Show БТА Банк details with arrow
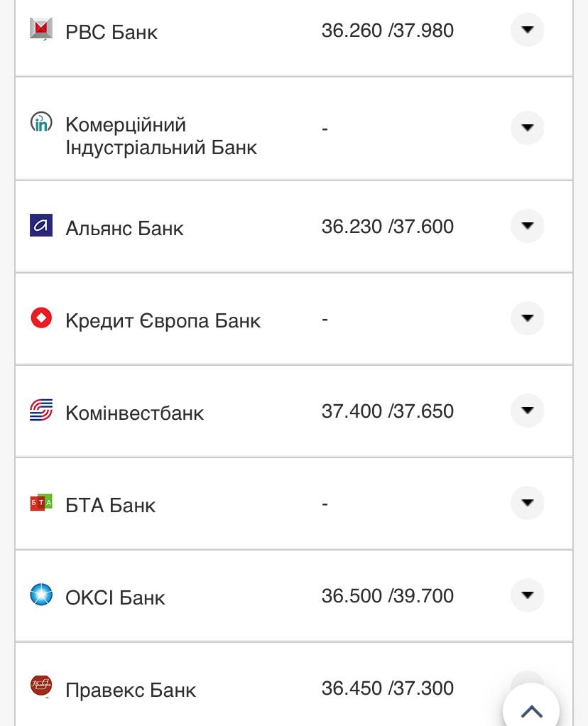 pyautogui.click(x=527, y=503)
